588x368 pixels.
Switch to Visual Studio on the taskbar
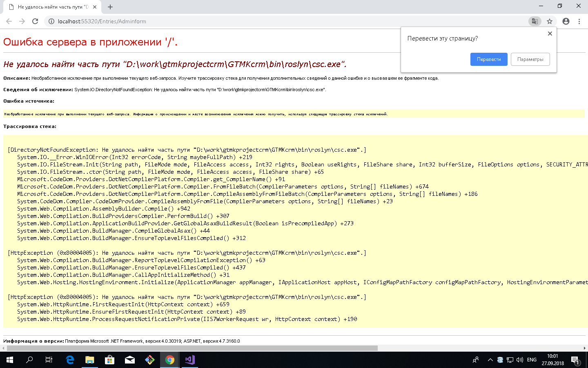(x=190, y=360)
